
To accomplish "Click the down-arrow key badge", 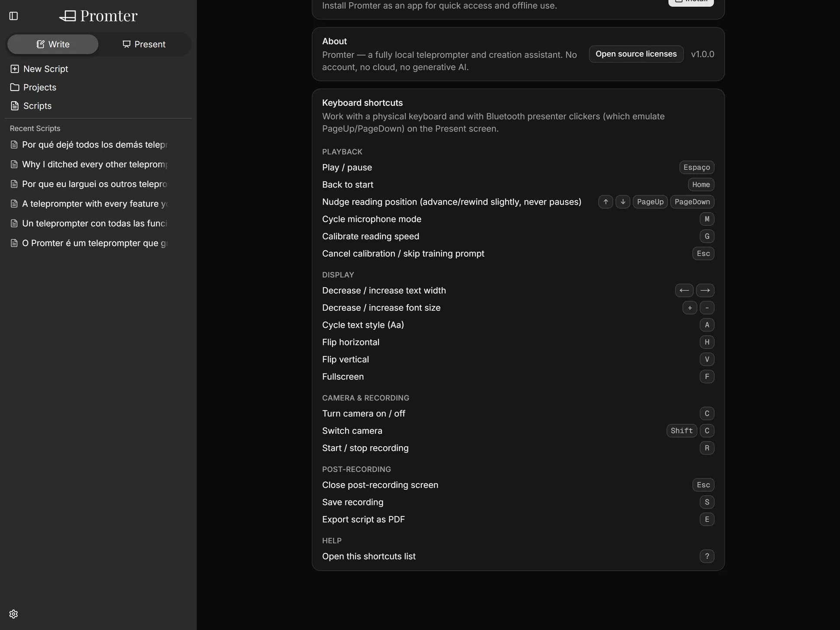I will (623, 202).
